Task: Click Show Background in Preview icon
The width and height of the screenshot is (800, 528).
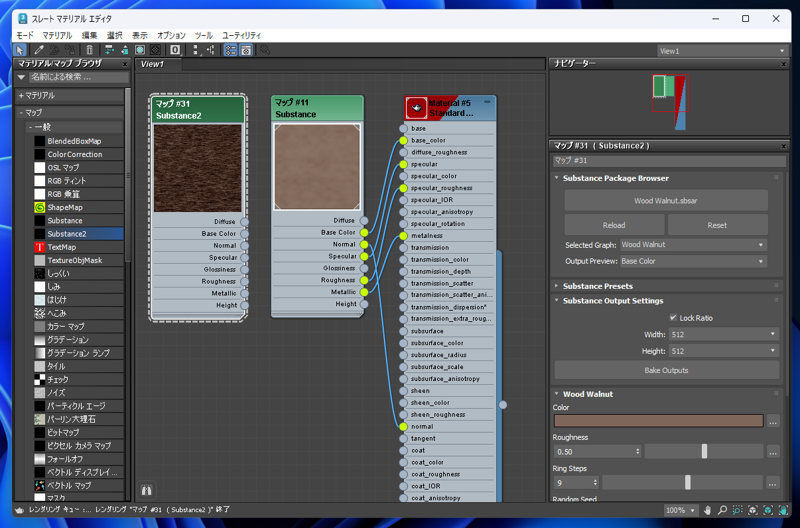Action: [155, 50]
